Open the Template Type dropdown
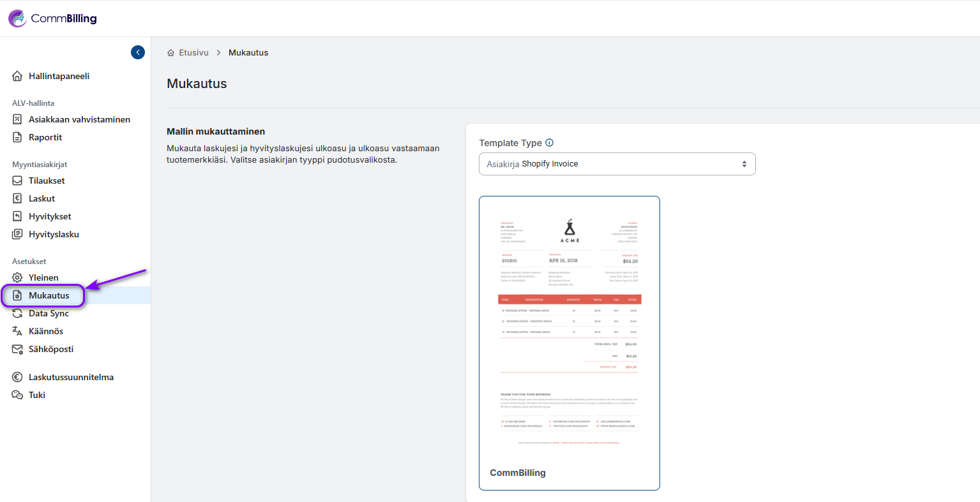Viewport: 980px width, 502px height. [x=617, y=164]
